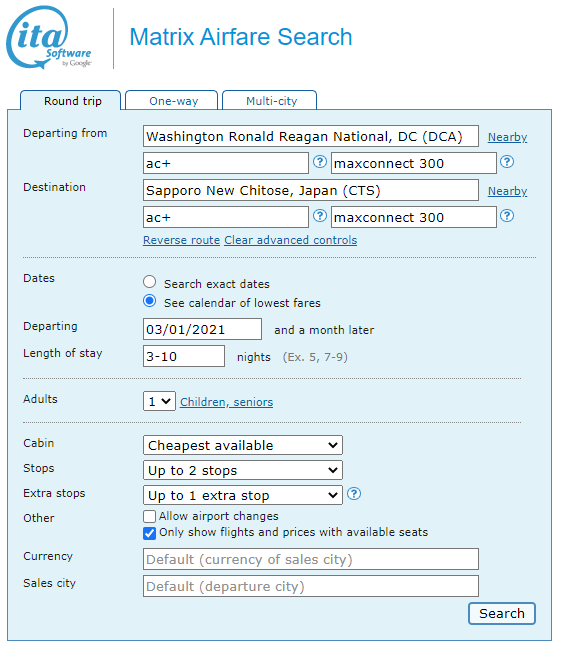Screen dimensions: 565x660
Task: Open the Adults count dropdown
Action: pos(159,402)
